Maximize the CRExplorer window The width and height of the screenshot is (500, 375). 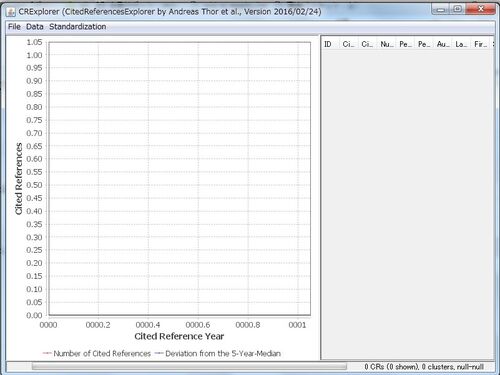(x=458, y=9)
